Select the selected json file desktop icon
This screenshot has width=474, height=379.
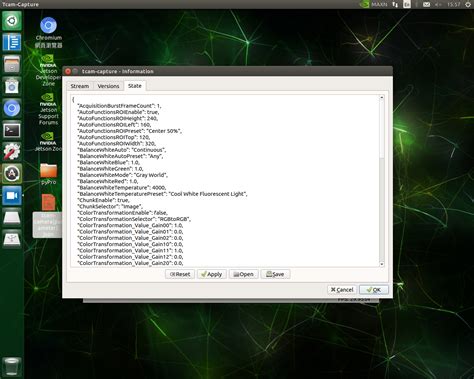[x=48, y=216]
